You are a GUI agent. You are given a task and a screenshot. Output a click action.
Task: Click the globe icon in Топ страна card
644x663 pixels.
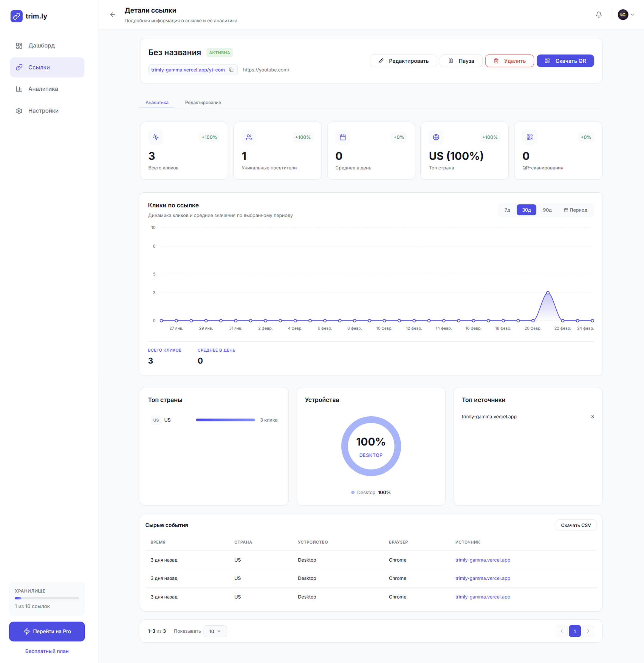(x=436, y=137)
